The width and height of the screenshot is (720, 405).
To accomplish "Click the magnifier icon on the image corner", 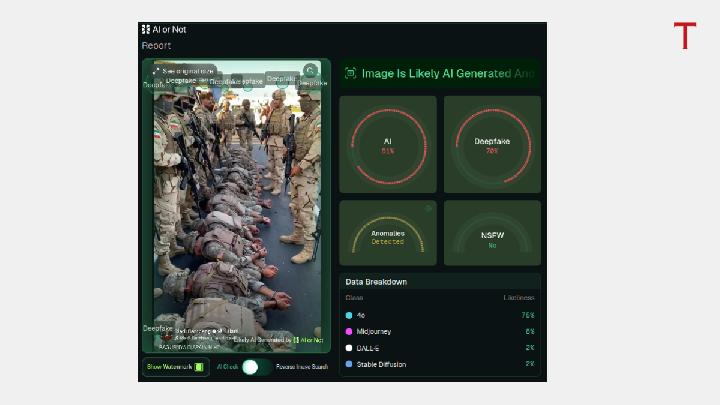I will coord(310,70).
